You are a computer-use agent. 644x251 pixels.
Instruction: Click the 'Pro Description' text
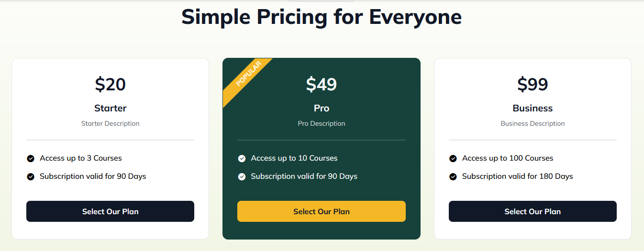pos(322,123)
